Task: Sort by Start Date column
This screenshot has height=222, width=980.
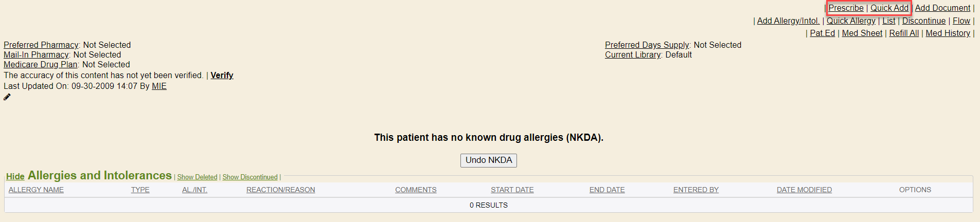Action: 512,190
